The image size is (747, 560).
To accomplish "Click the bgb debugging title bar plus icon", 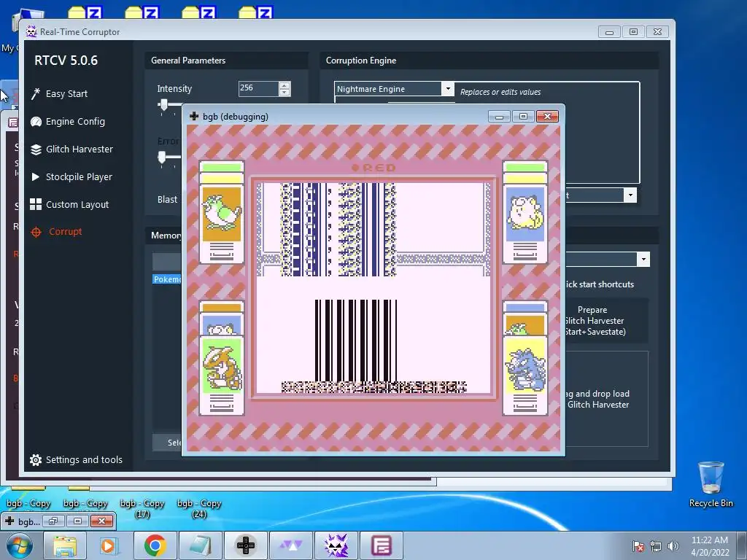I will [194, 116].
